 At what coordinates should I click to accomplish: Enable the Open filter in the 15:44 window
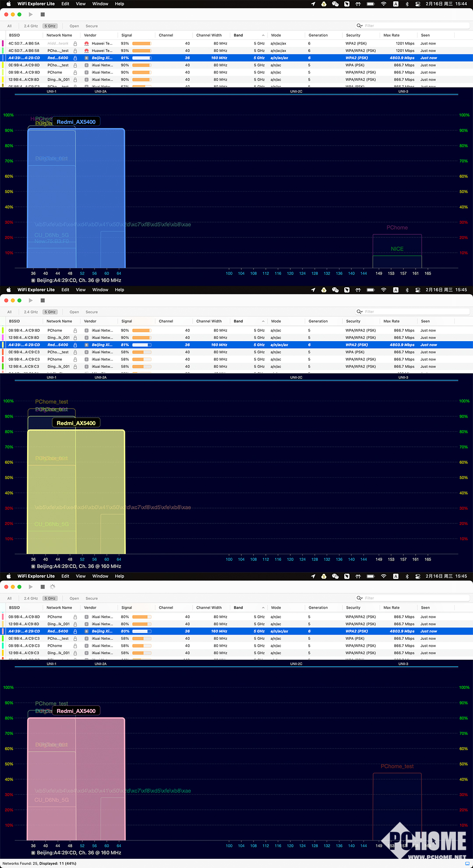coord(74,26)
